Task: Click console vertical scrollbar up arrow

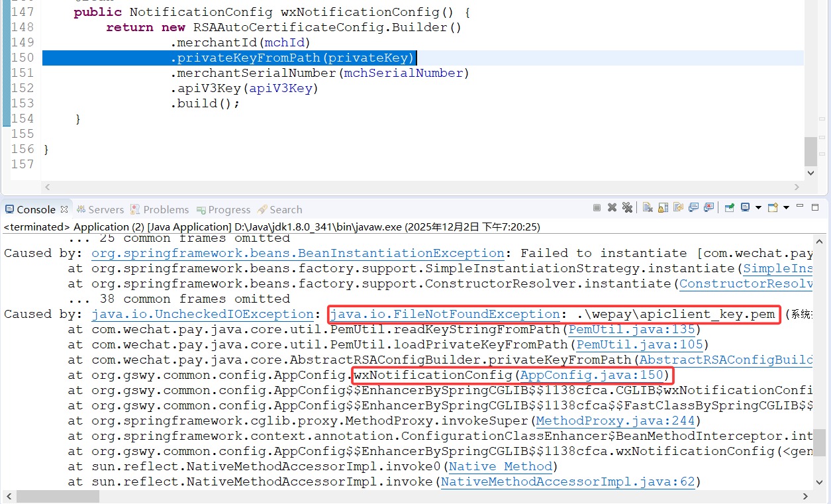Action: coord(820,241)
